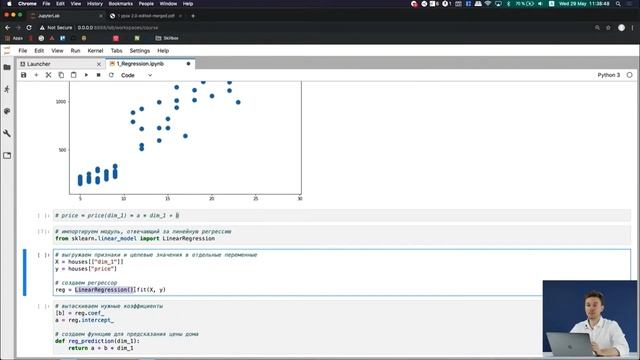Open the wrench Cell Tools sidebar icon
The image size is (640, 360).
(7, 133)
